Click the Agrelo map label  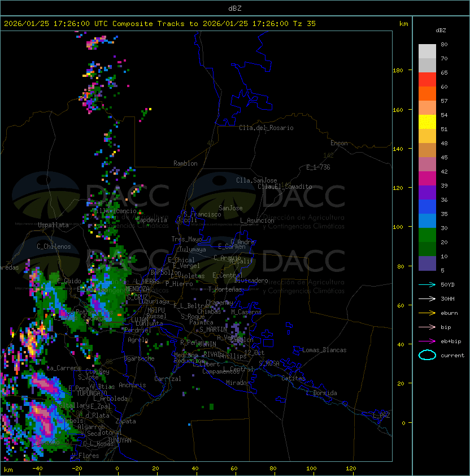click(138, 340)
